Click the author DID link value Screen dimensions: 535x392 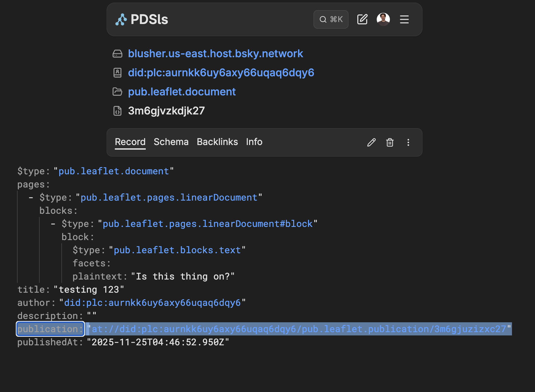152,303
